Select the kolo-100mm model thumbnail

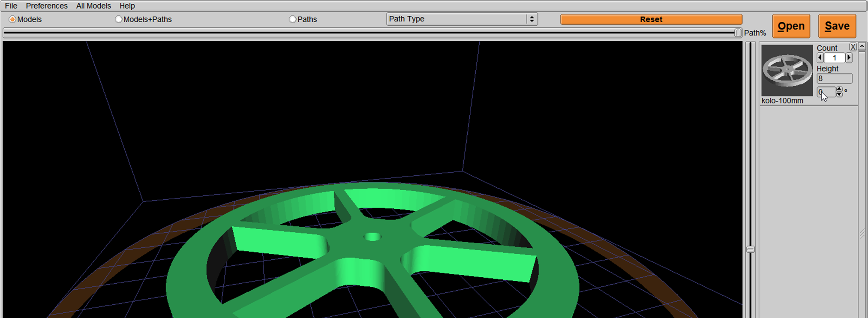[787, 70]
